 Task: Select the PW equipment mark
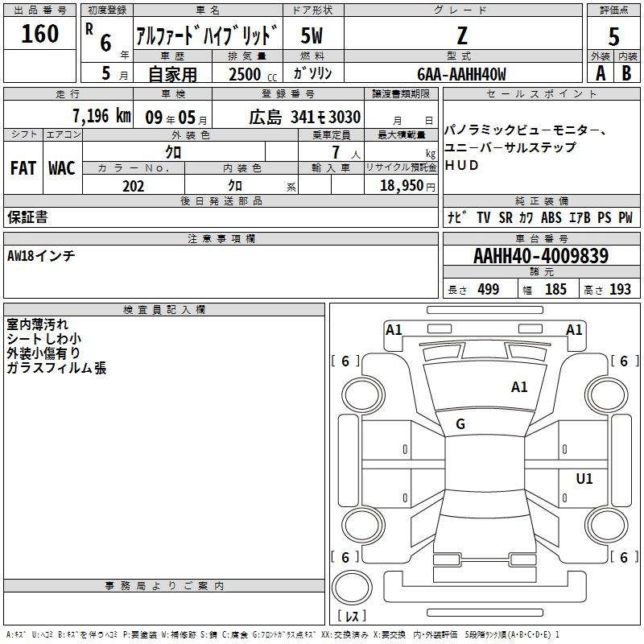625,217
